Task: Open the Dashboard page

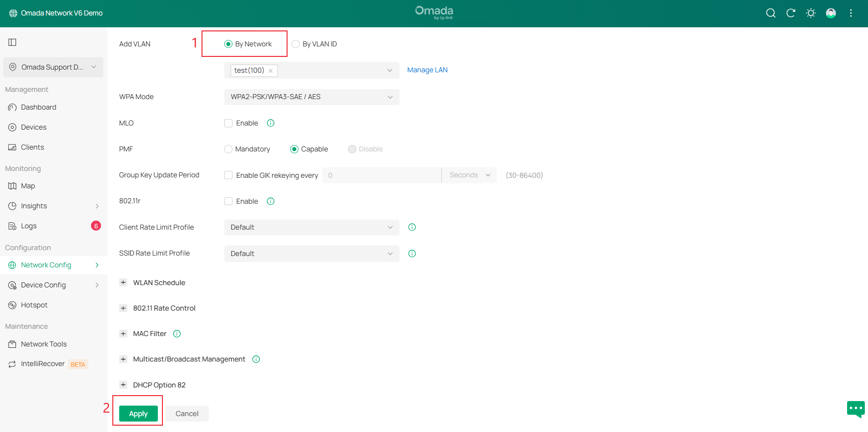Action: 38,107
